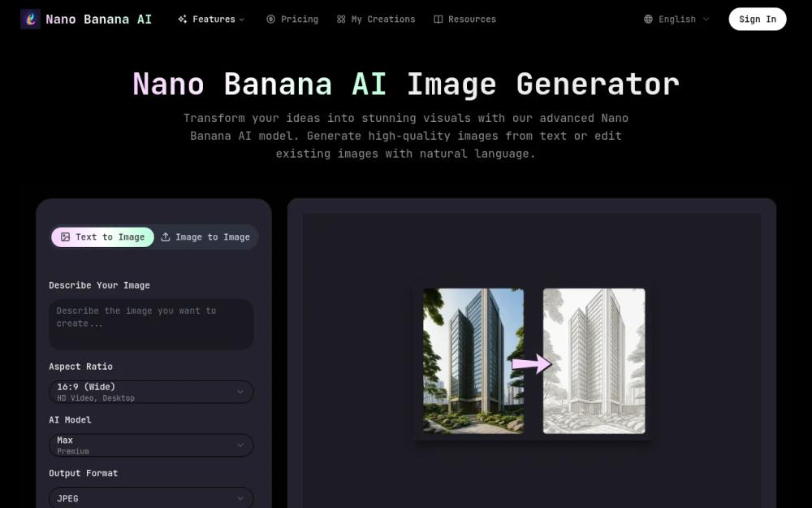Click the Output Format dropdown chevron

point(240,499)
